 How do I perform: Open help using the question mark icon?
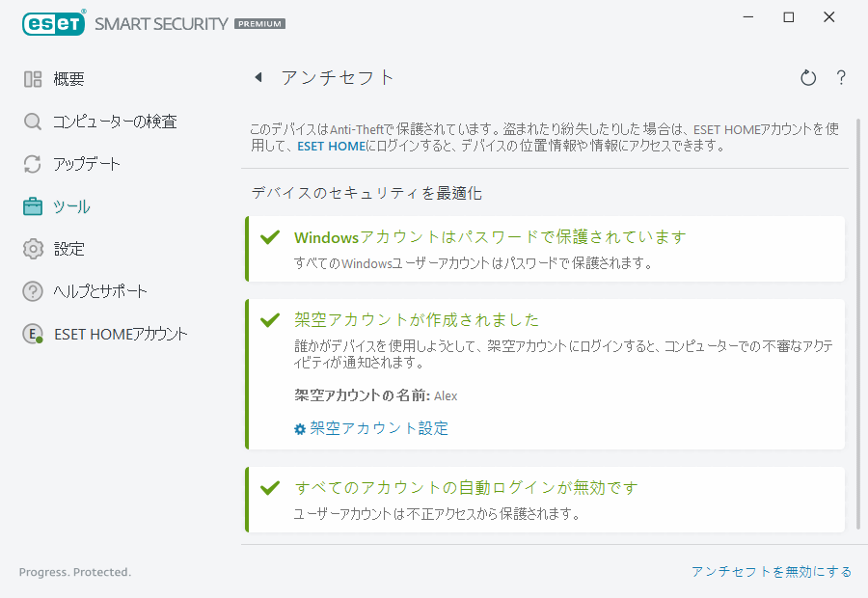pyautogui.click(x=841, y=77)
